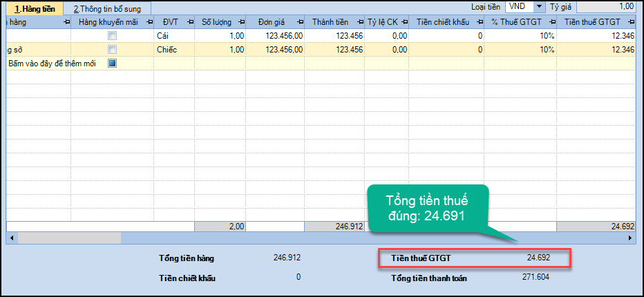Viewport: 644px width, 297px height.
Task: Click 'Bấm vào đây để thêm mới' row
Action: (x=321, y=64)
